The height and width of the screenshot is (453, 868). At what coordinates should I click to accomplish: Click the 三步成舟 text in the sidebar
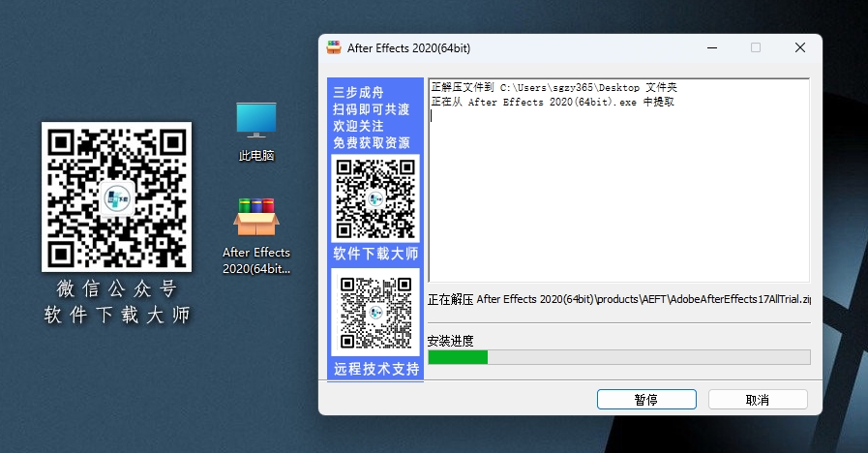click(358, 93)
